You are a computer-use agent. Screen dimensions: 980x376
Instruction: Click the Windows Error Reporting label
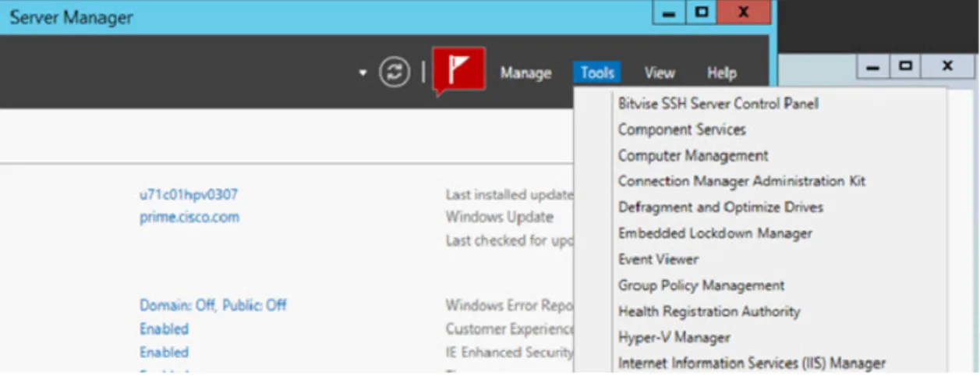coord(509,305)
